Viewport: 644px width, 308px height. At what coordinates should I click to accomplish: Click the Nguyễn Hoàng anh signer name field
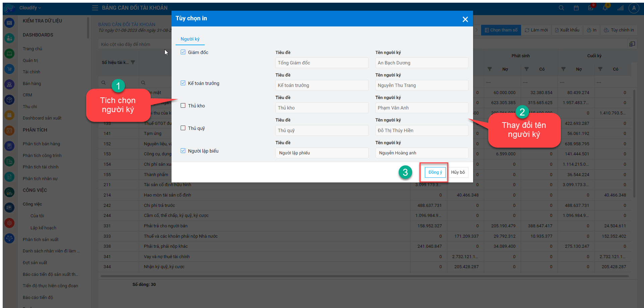tap(422, 153)
